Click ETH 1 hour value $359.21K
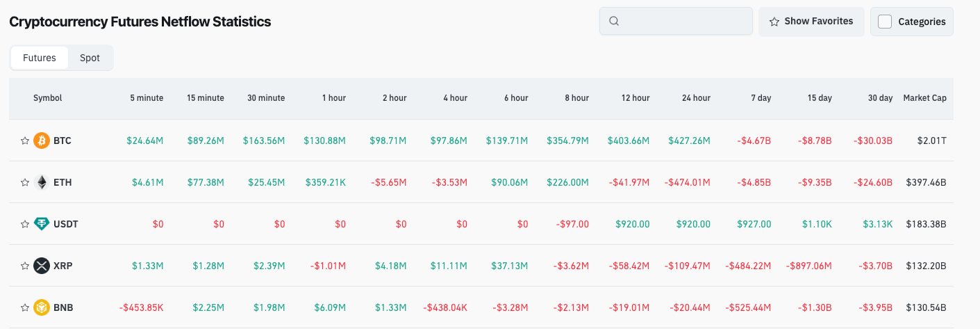Screen dimensions: 980x329 [325, 182]
